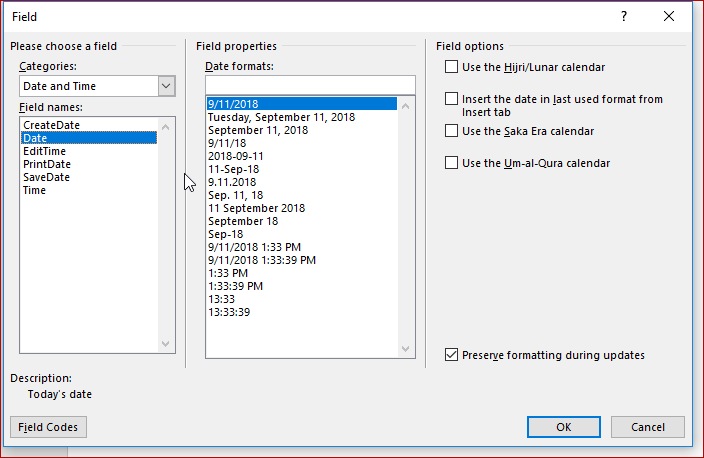This screenshot has height=458, width=704.
Task: Confirm with the OK button
Action: pos(564,427)
